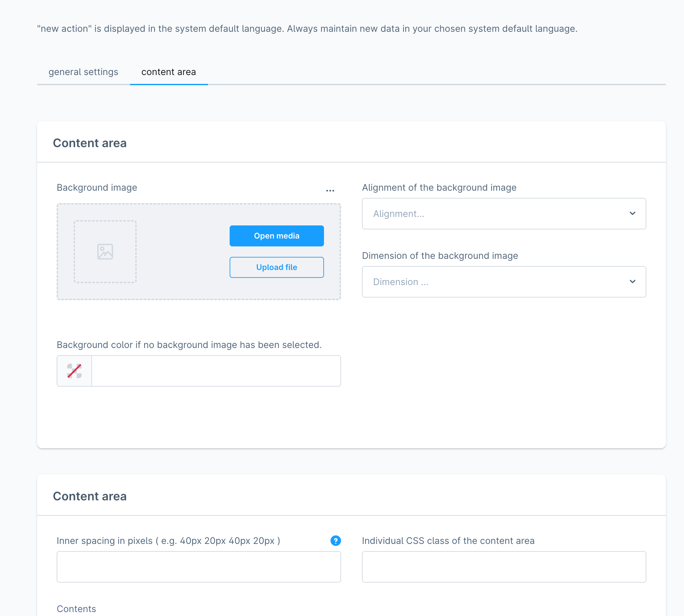Viewport: 684px width, 616px height.
Task: Click the "Contents" label
Action: tap(76, 609)
